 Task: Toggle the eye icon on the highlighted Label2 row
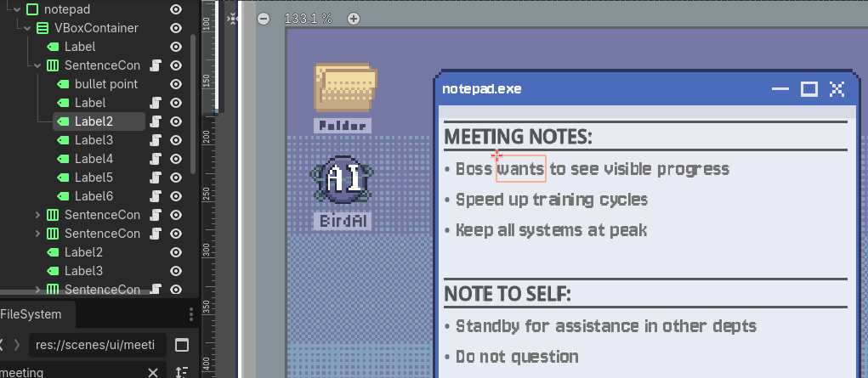click(176, 121)
